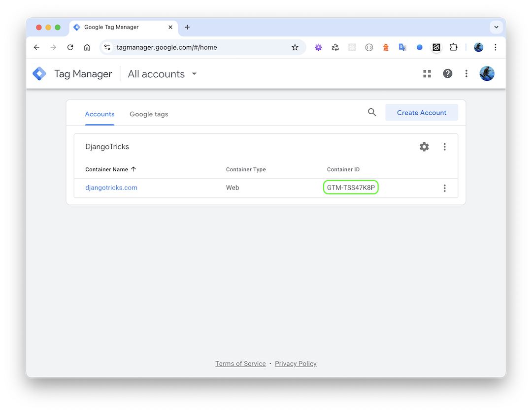
Task: Open the Google apps grid
Action: (x=427, y=73)
